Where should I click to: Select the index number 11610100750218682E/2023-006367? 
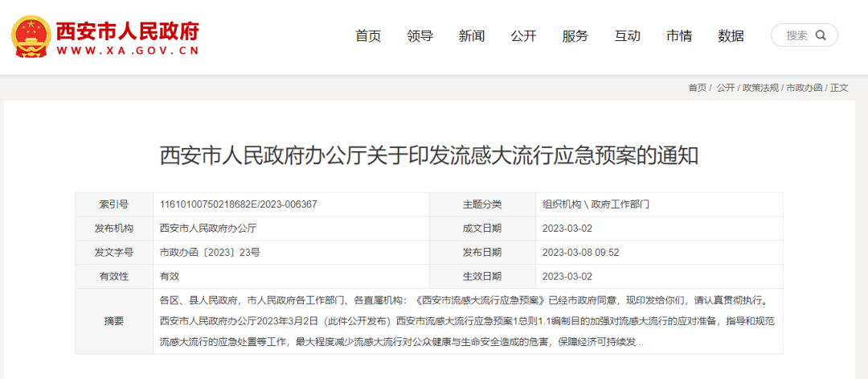[x=239, y=204]
